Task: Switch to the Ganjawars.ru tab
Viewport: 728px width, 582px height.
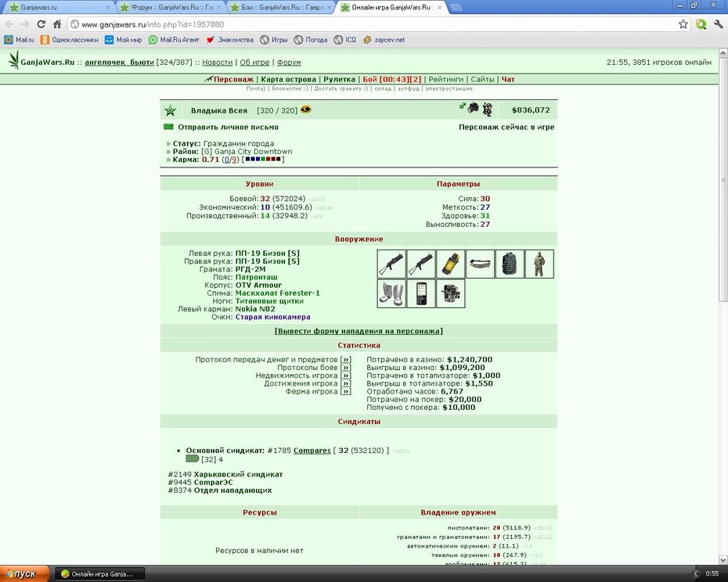Action: [x=58, y=7]
